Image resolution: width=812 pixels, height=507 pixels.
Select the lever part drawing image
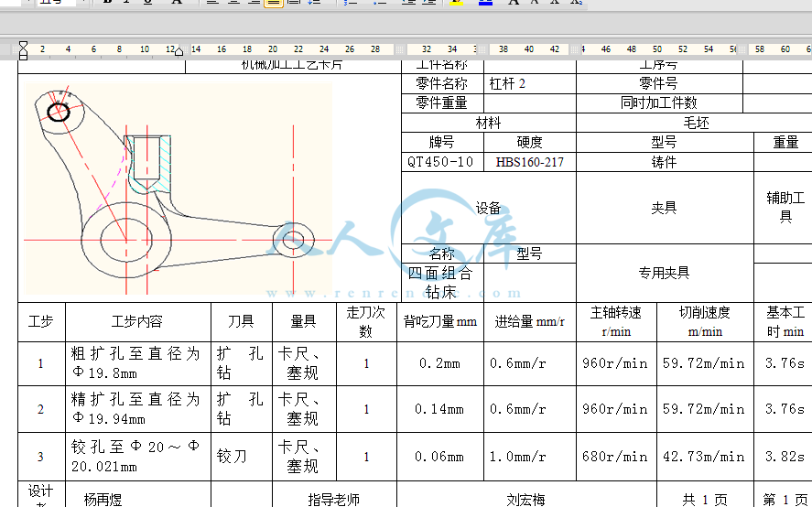pyautogui.click(x=178, y=189)
